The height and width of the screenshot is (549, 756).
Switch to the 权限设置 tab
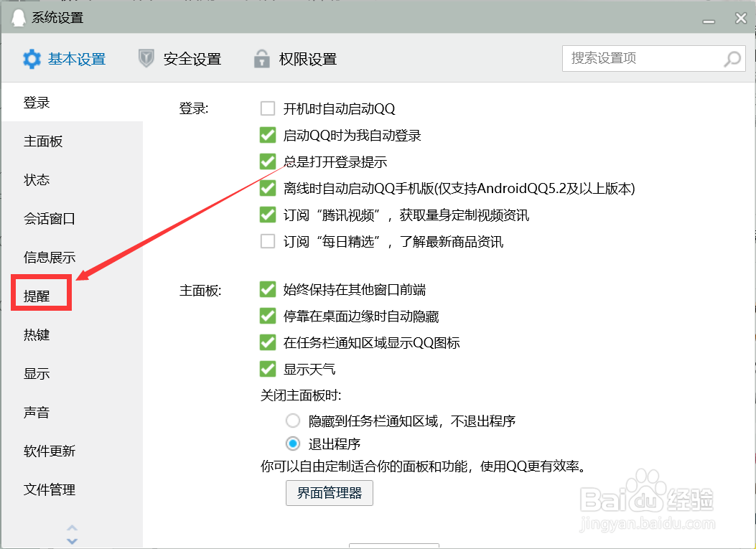[x=296, y=59]
